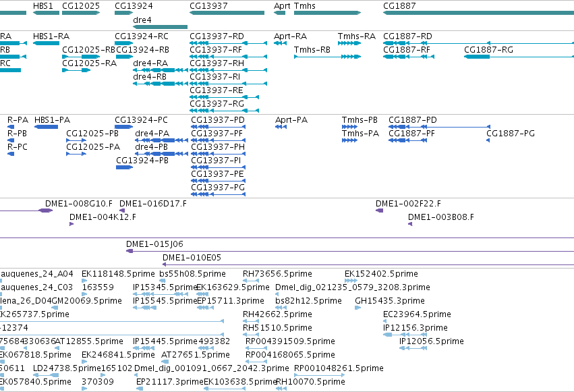
Task: Select transcript Tmhs-RB
Action: (328, 57)
